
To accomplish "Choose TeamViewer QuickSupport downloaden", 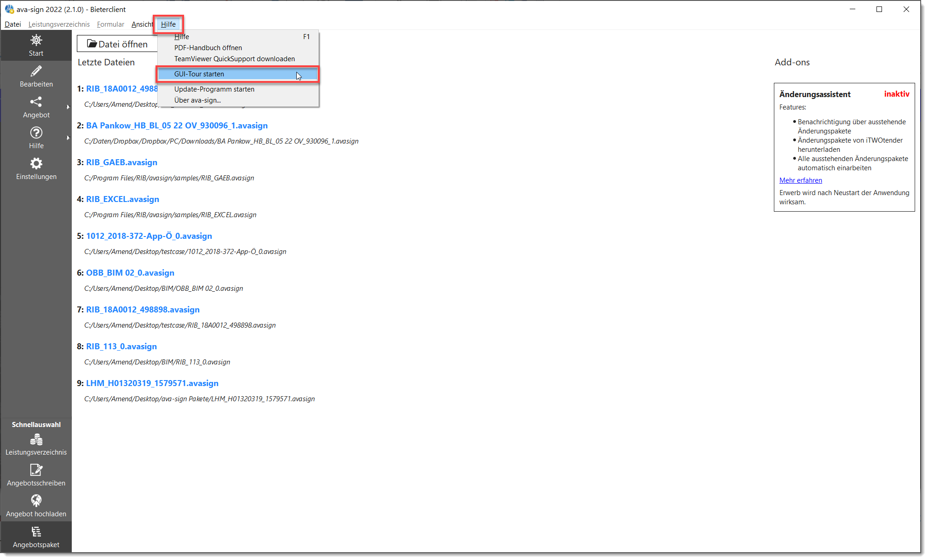I will 238,59.
